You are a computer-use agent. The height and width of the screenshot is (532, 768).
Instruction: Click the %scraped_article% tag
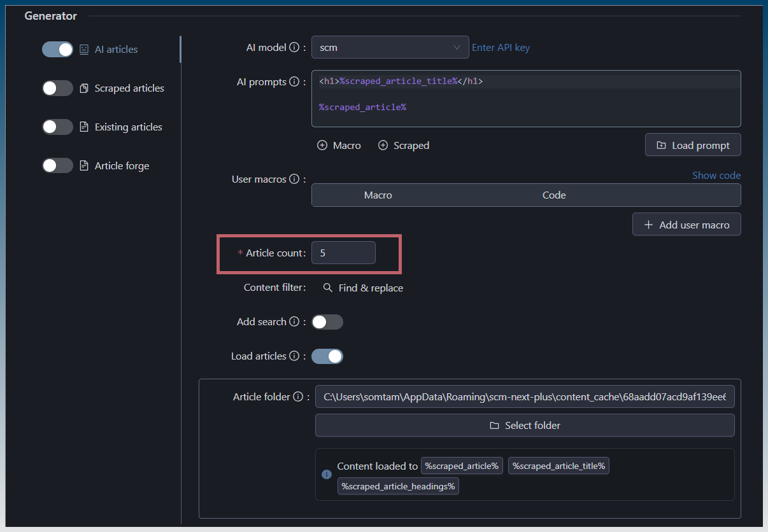462,466
